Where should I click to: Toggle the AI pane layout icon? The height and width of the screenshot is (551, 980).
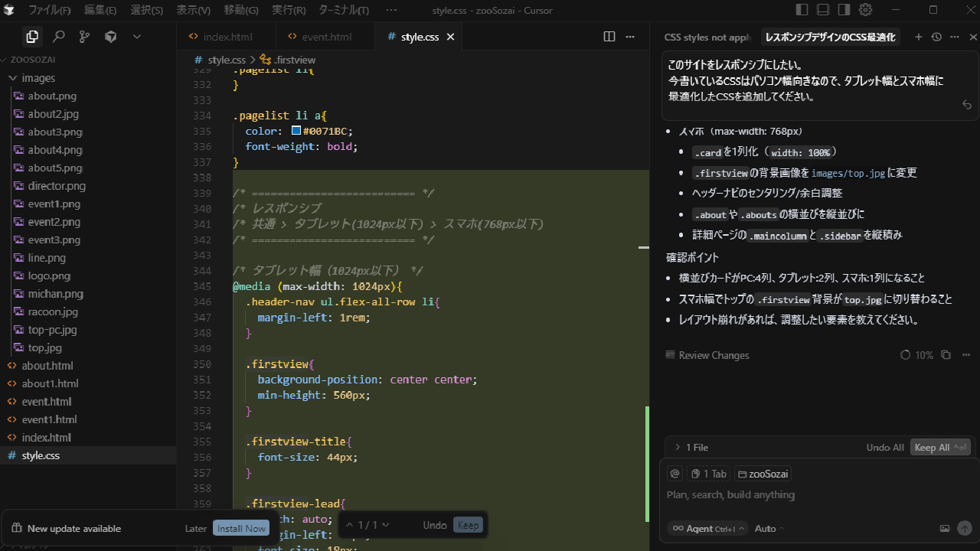coord(844,10)
